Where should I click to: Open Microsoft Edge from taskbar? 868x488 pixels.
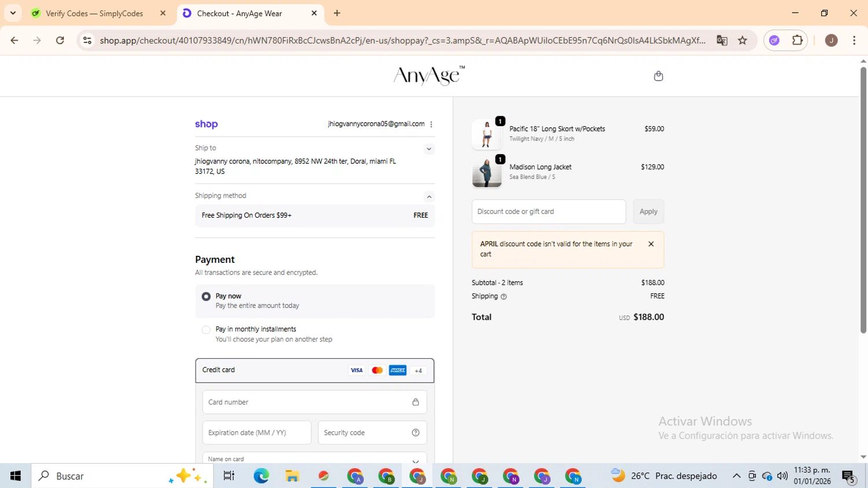261,476
